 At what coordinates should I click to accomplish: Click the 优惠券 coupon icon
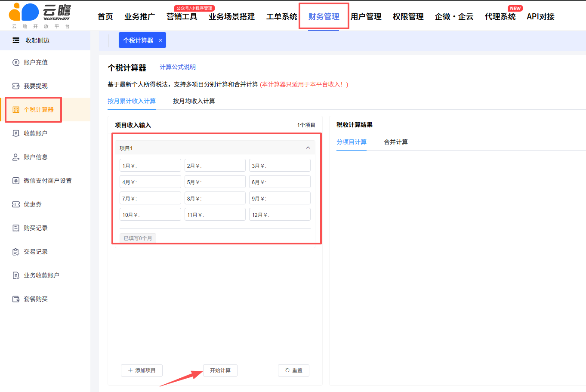coord(16,204)
